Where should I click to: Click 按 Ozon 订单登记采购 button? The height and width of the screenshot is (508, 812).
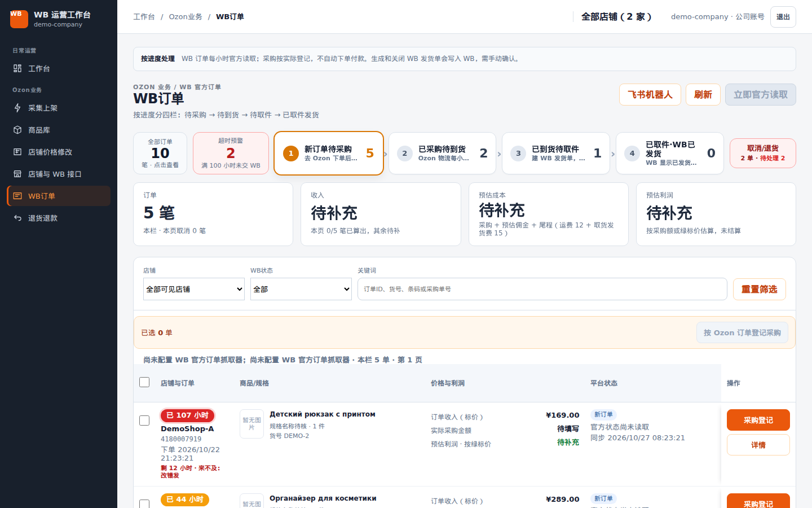tap(742, 333)
